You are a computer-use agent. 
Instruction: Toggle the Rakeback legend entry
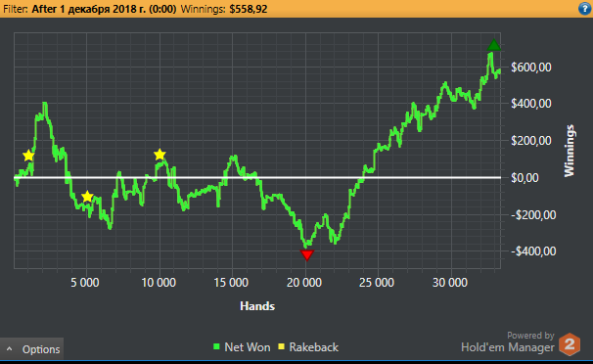click(x=308, y=347)
